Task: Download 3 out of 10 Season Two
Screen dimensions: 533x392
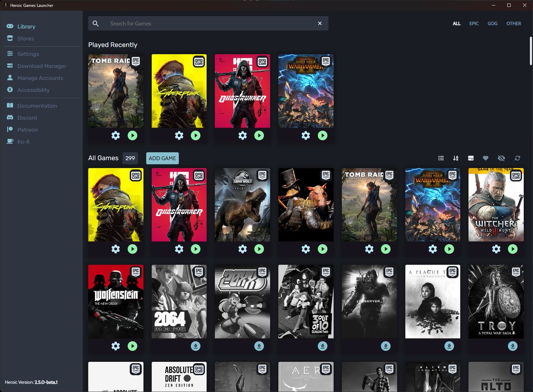Action: pos(322,346)
